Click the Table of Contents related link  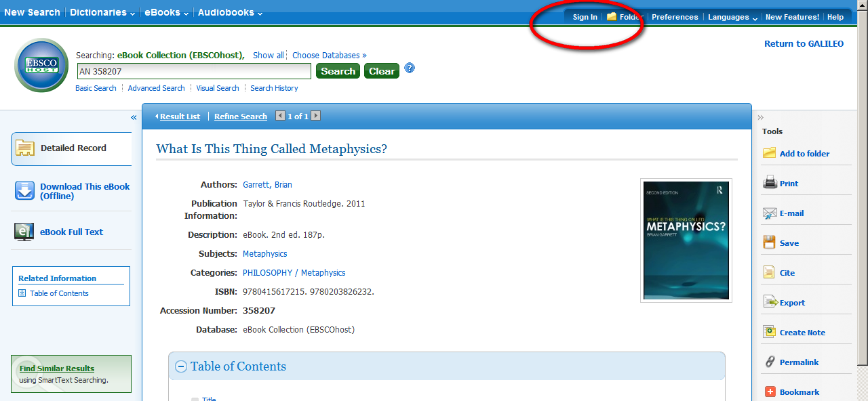pos(59,293)
